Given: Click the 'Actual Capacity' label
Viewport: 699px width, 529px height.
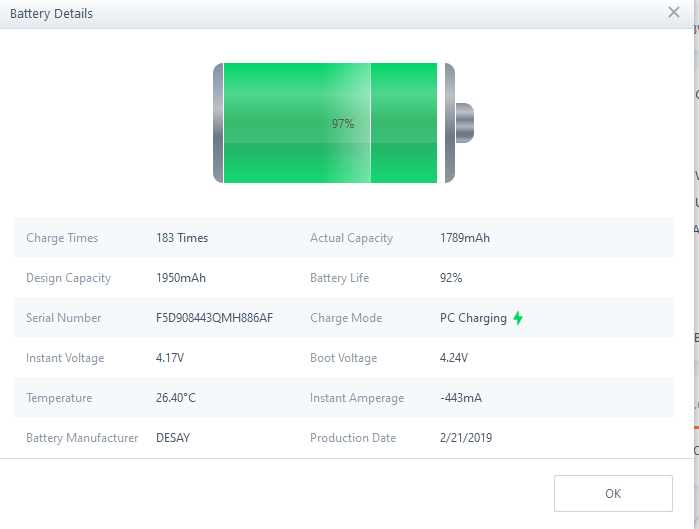Looking at the screenshot, I should coord(351,238).
